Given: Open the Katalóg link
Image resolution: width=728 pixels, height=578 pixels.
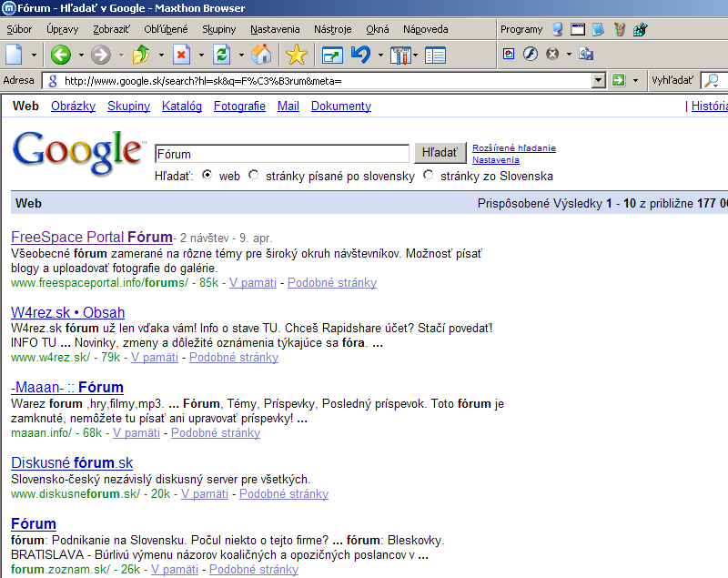Looking at the screenshot, I should (181, 106).
